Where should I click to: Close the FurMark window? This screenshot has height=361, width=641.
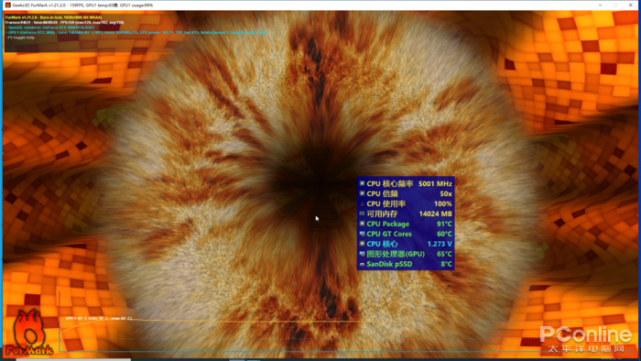pos(630,5)
